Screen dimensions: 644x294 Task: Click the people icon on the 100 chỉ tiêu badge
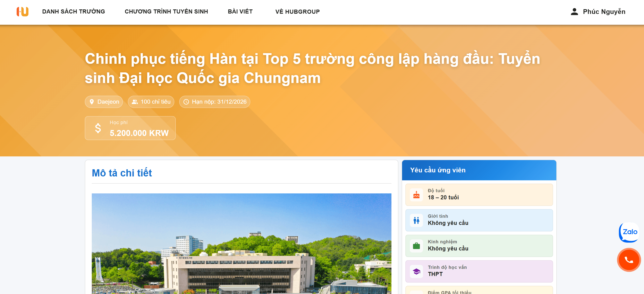135,102
